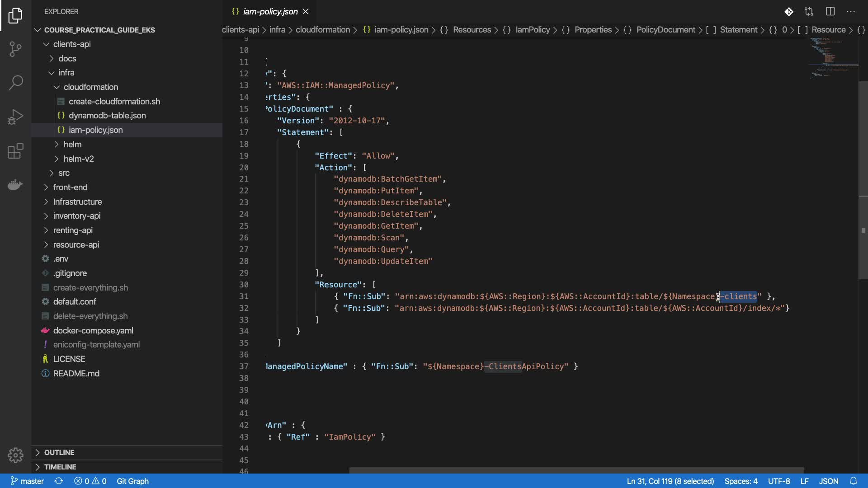Viewport: 868px width, 488px height.
Task: Click JSON language mode in status bar
Action: (828, 481)
